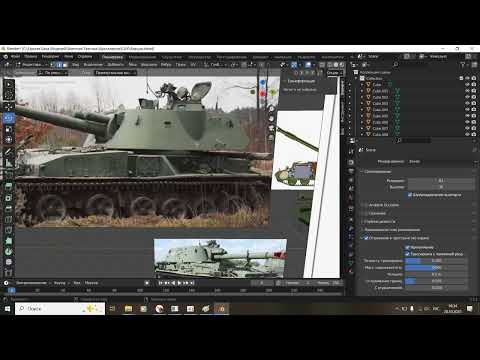
Task: Switch to the Modeling workspace tab
Action: click(x=142, y=57)
